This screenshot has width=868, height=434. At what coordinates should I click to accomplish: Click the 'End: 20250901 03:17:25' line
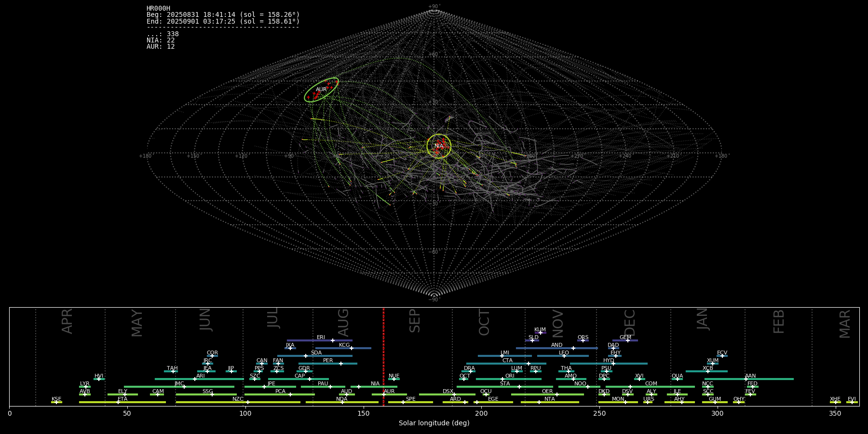pos(223,21)
